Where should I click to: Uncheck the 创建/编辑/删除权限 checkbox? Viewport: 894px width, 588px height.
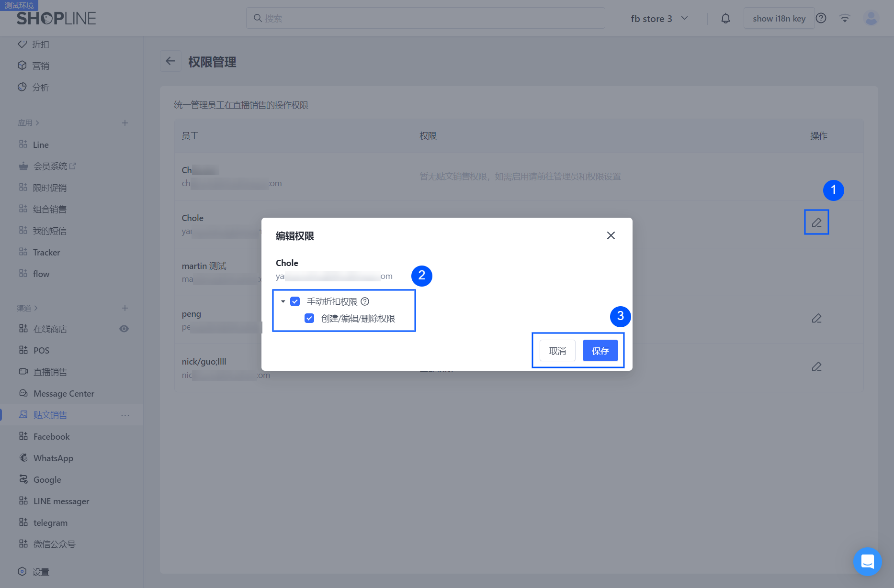[309, 318]
